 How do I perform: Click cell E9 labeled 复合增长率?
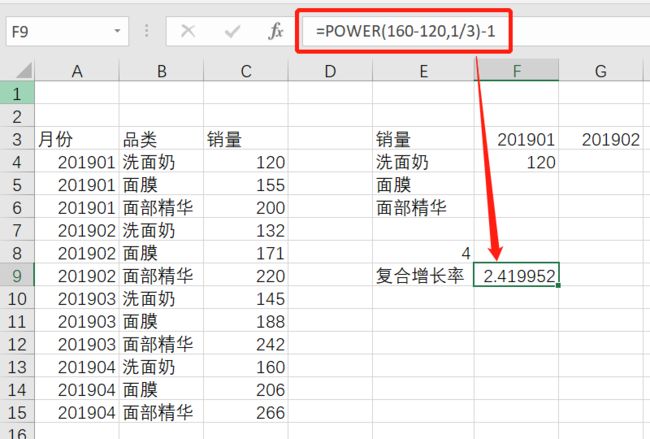pyautogui.click(x=423, y=275)
